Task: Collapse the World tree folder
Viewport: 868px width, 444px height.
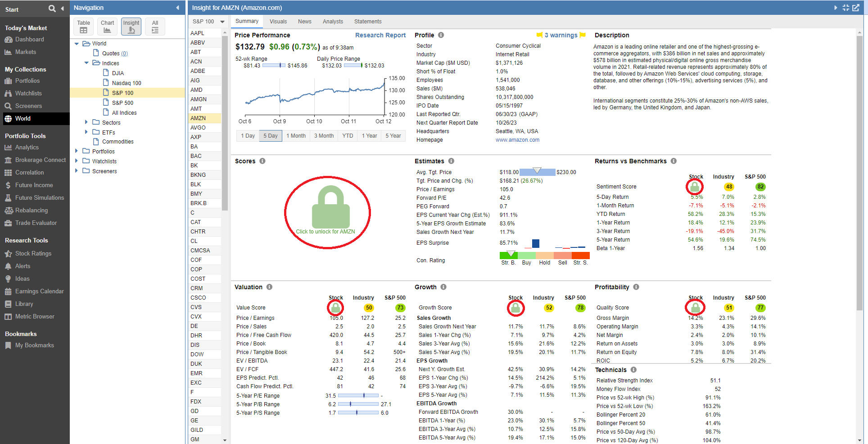Action: coord(77,44)
